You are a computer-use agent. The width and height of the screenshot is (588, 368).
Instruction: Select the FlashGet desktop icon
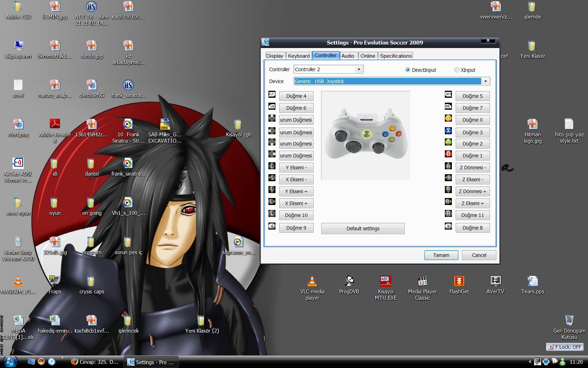coord(459,285)
